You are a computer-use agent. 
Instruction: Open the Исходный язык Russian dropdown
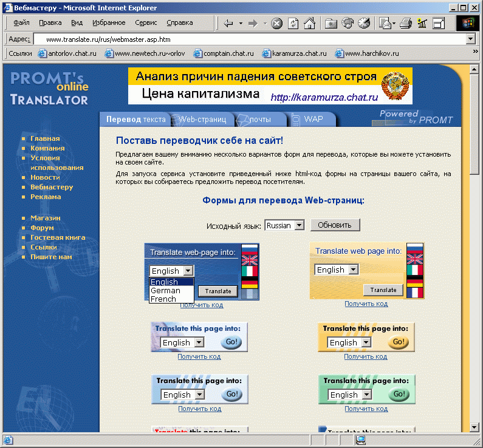(x=284, y=225)
